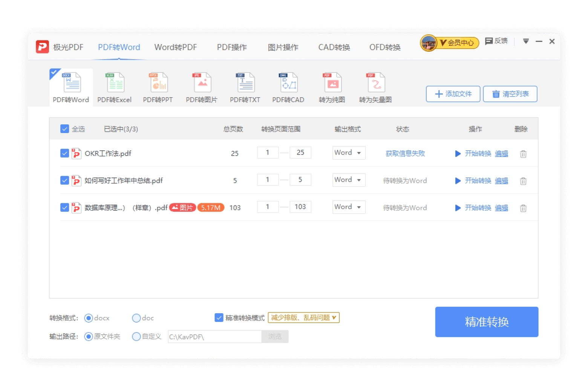Select the PDF转CAD icon
This screenshot has height=392, width=588.
288,83
